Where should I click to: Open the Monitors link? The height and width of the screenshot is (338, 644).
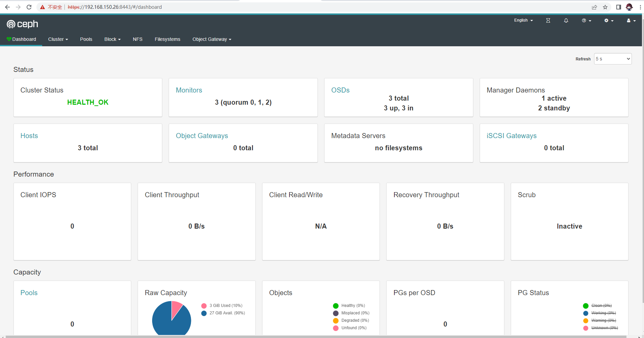[x=189, y=90]
